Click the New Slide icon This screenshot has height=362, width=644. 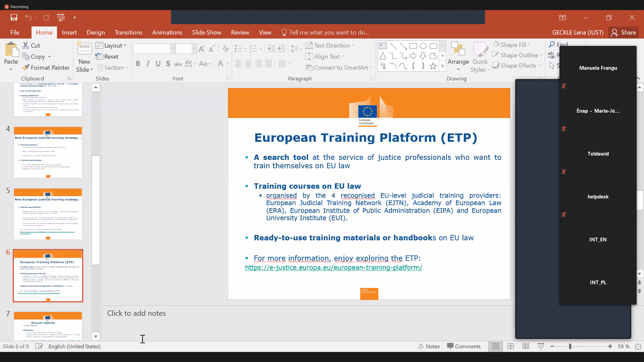84,49
